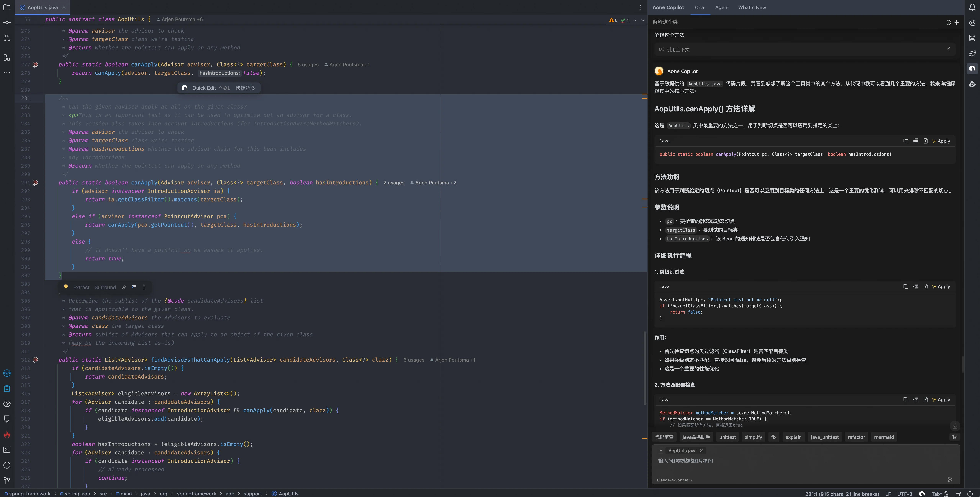Viewport: 980px width, 497px height.
Task: Open Notifications bell icon
Action: coord(972,7)
